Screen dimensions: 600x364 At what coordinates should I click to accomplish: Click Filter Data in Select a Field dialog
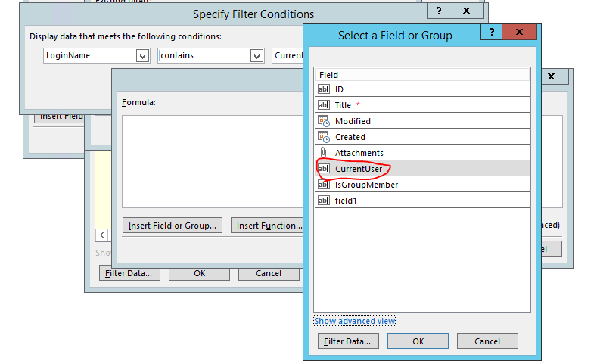click(x=348, y=341)
